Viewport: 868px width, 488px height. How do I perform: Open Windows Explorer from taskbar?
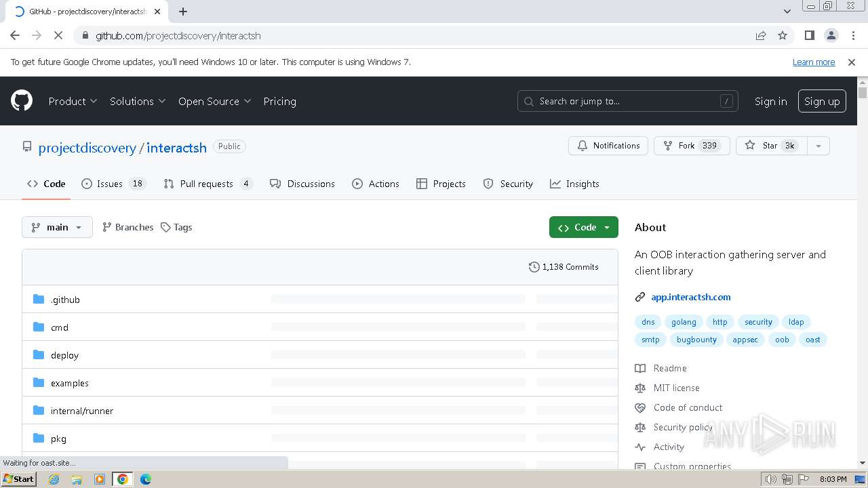(x=77, y=479)
